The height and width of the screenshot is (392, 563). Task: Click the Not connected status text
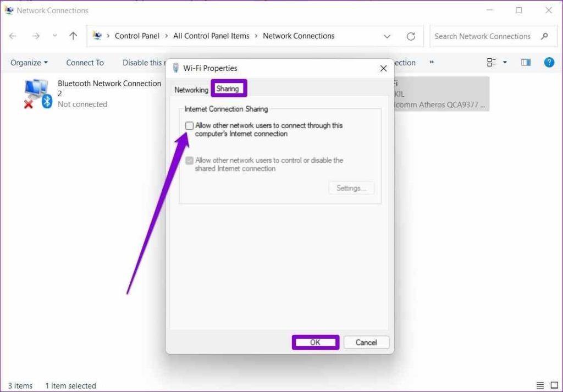tap(82, 104)
